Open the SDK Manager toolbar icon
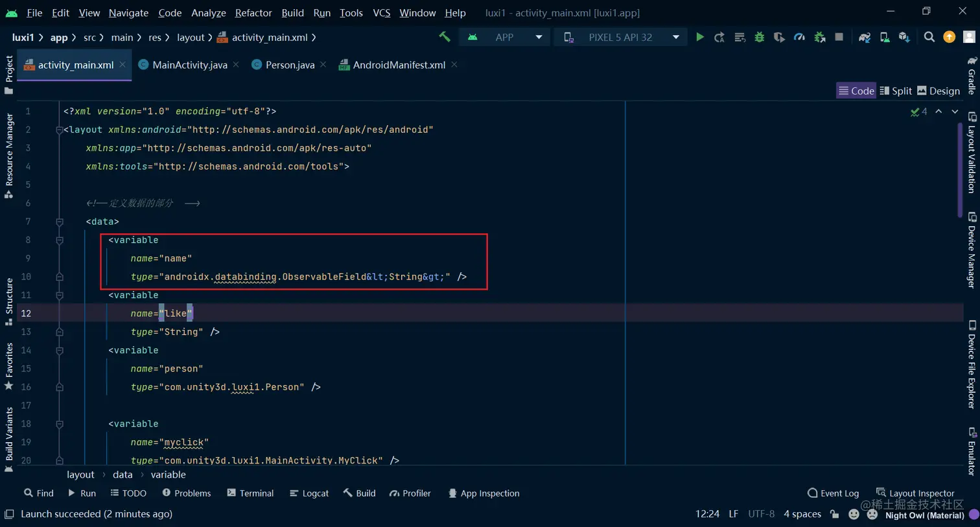Image resolution: width=980 pixels, height=527 pixels. [x=904, y=37]
